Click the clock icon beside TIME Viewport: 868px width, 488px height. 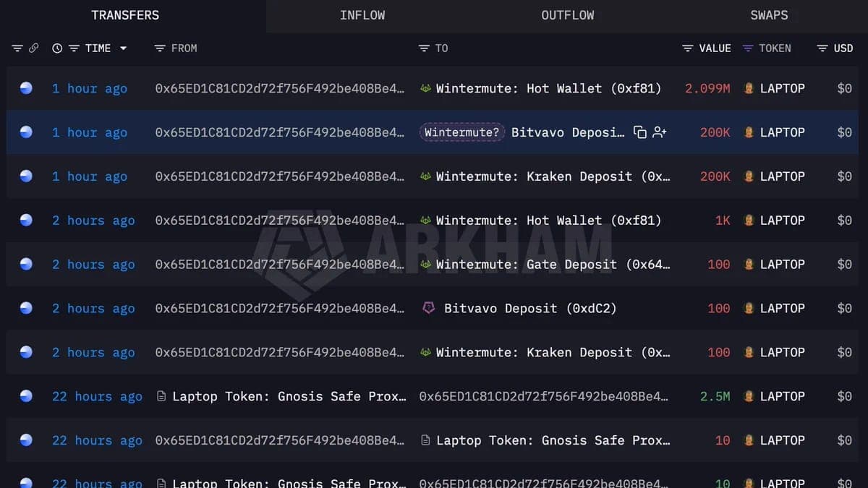(57, 48)
